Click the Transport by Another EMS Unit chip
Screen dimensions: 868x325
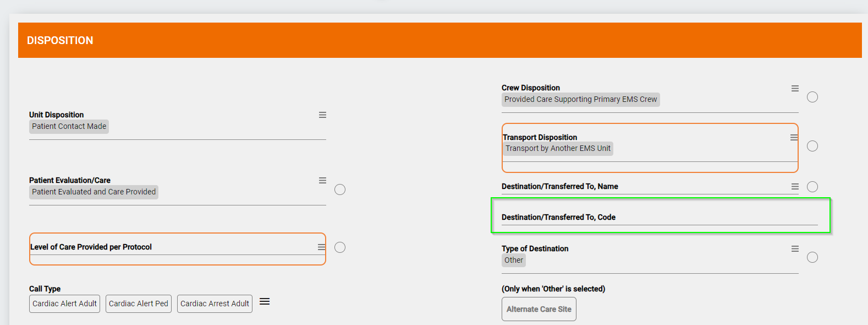(x=558, y=149)
